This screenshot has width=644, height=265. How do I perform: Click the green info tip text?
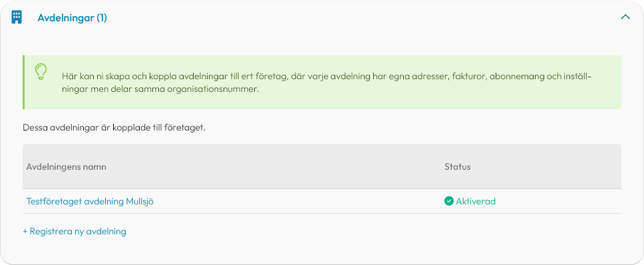coord(327,82)
